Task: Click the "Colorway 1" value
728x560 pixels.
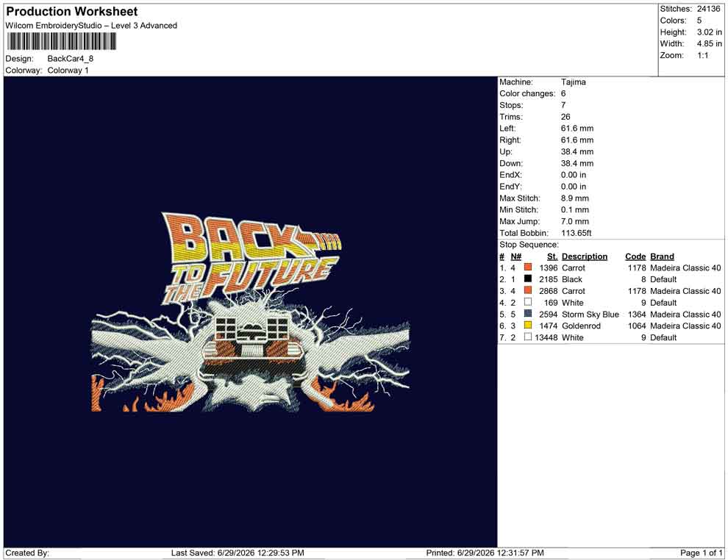Action: point(68,71)
